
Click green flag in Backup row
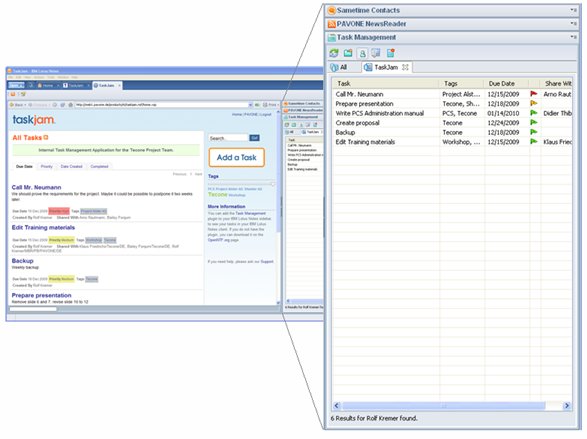pyautogui.click(x=533, y=132)
